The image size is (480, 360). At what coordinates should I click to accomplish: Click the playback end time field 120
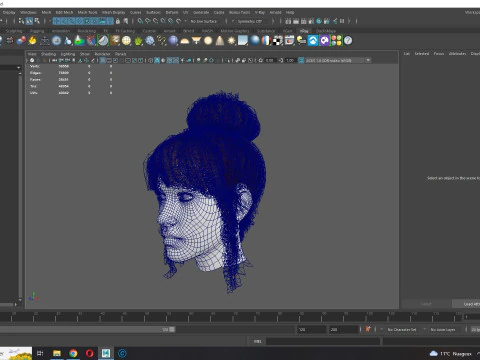(x=312, y=330)
